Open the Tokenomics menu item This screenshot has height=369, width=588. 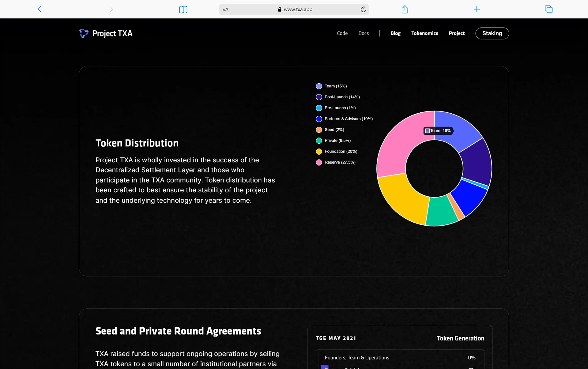(424, 33)
